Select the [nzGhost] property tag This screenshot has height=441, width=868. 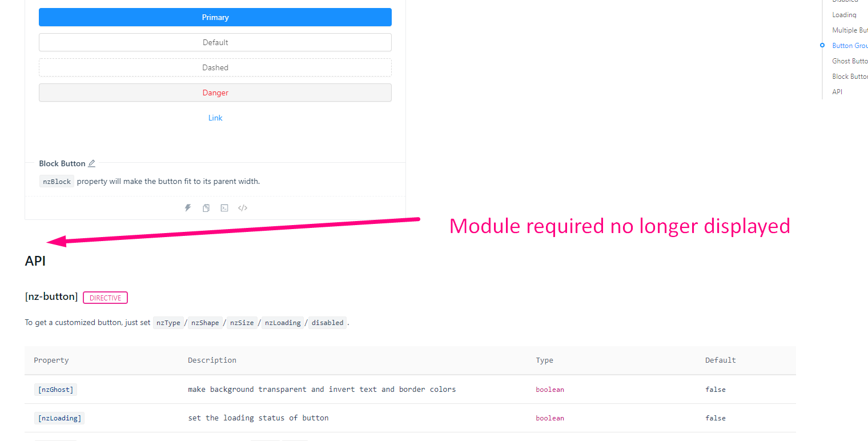point(55,389)
